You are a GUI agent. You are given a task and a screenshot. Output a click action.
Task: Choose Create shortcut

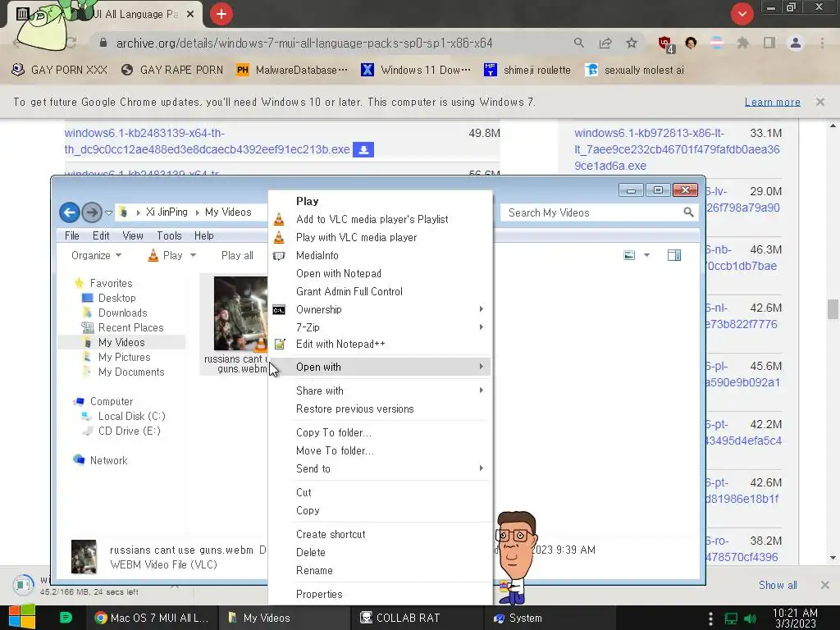point(380,535)
